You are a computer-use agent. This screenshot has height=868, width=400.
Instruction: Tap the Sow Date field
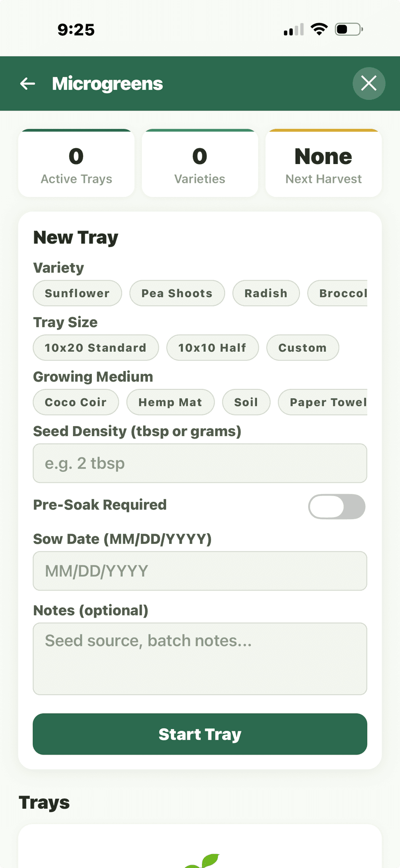point(200,571)
